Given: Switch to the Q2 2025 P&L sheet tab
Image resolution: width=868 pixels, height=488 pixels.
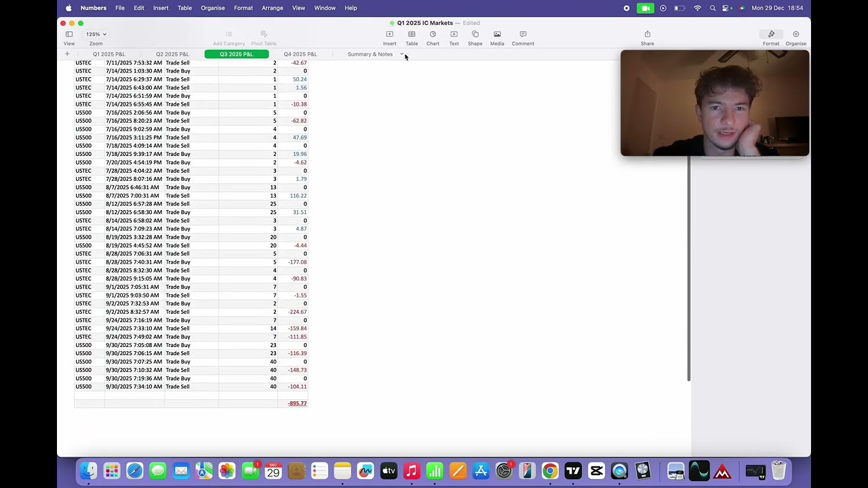Looking at the screenshot, I should (172, 54).
